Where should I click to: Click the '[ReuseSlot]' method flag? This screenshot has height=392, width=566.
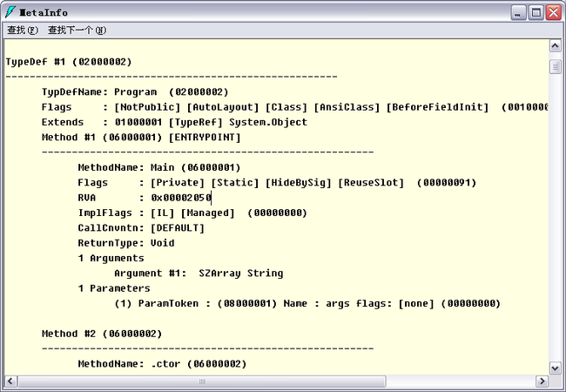[x=371, y=183]
